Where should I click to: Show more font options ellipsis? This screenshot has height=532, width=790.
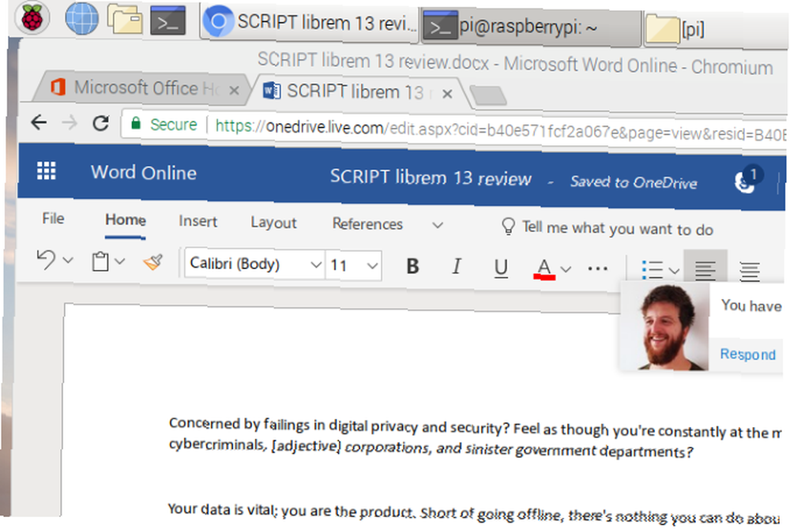click(597, 269)
